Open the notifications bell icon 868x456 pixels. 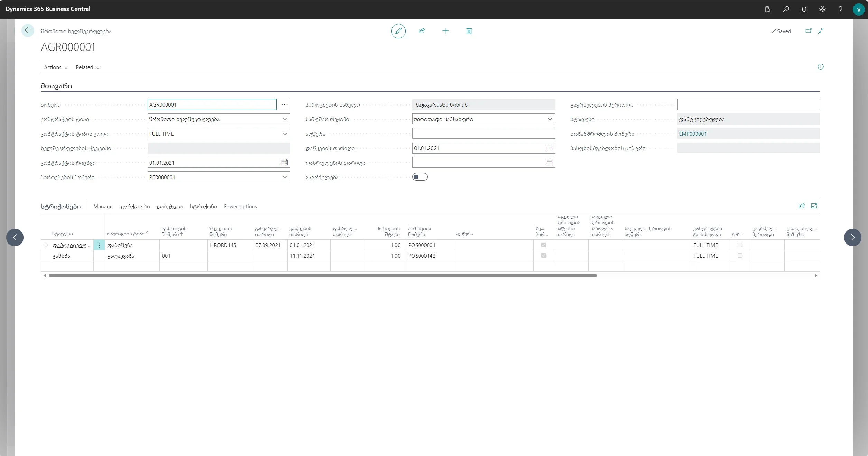point(804,9)
